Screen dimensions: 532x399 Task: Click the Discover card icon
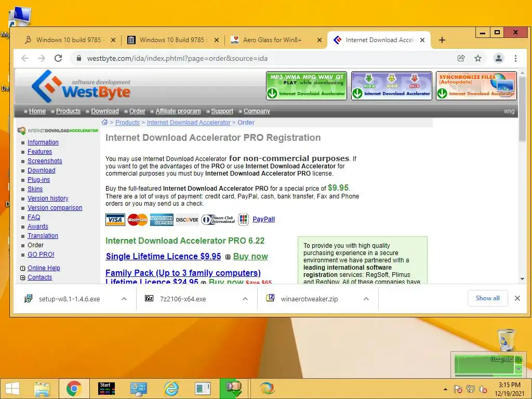coord(187,220)
